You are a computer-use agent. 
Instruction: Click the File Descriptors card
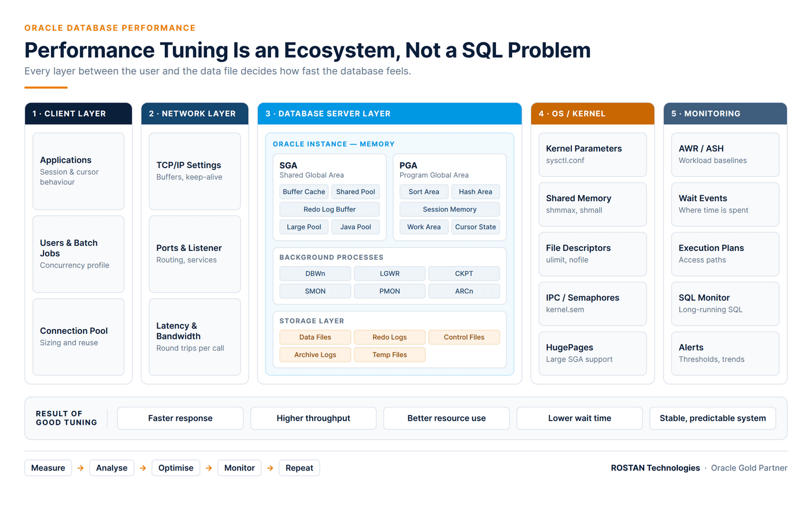click(593, 254)
